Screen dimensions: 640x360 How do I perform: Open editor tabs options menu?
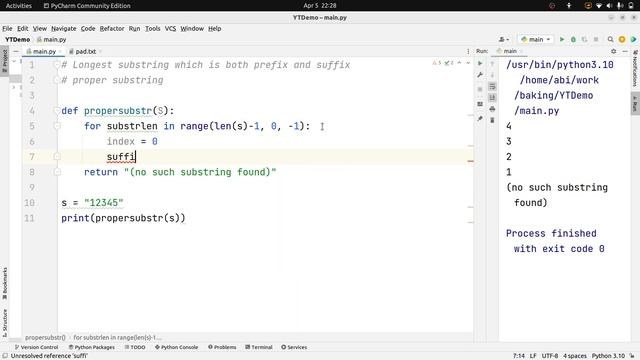[468, 51]
